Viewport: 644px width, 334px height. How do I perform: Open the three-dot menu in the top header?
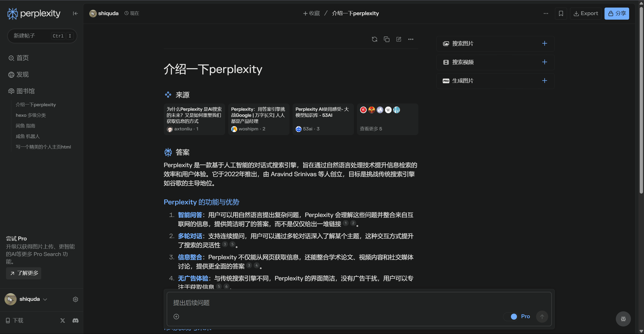pyautogui.click(x=546, y=14)
